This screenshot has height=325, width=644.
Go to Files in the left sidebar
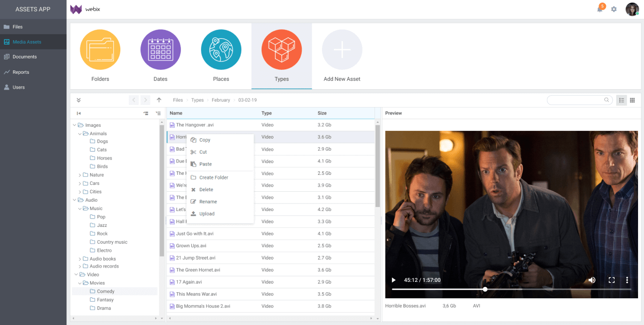(x=33, y=27)
